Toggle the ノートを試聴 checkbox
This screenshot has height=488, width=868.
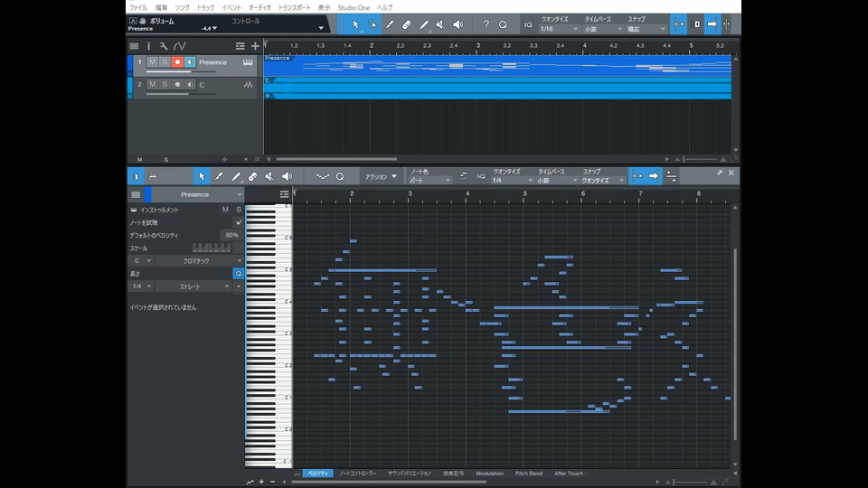pos(239,222)
